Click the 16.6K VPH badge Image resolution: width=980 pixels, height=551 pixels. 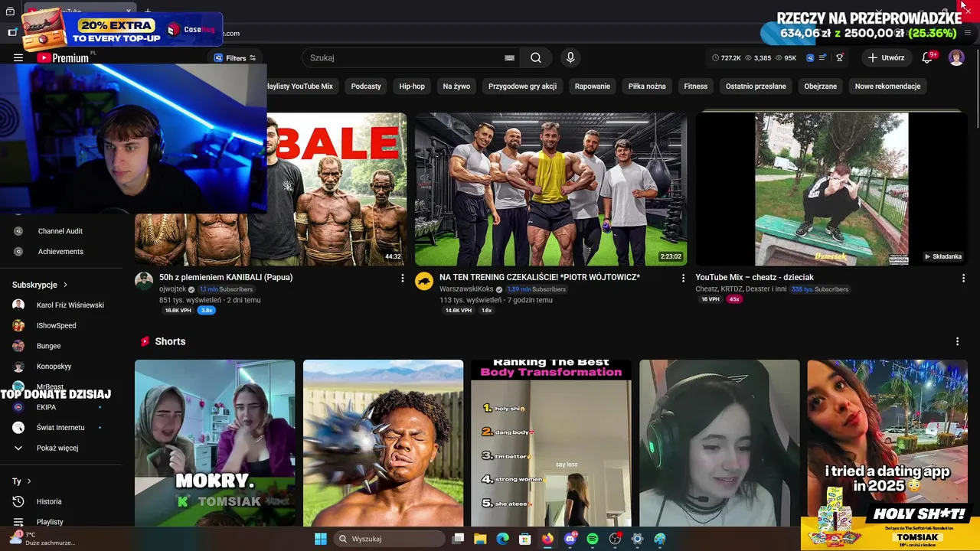point(178,311)
